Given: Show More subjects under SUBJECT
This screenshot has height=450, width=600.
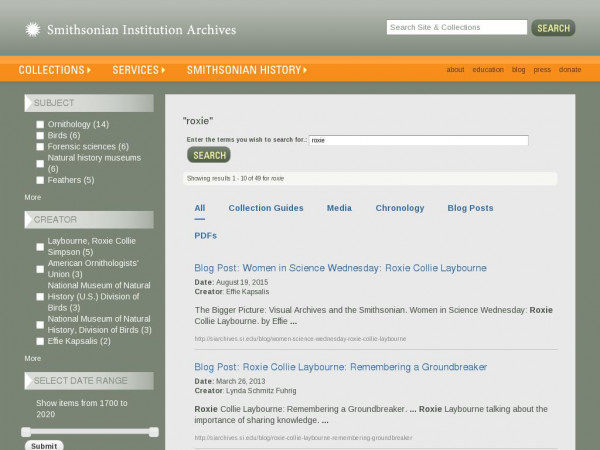Looking at the screenshot, I should click(33, 197).
